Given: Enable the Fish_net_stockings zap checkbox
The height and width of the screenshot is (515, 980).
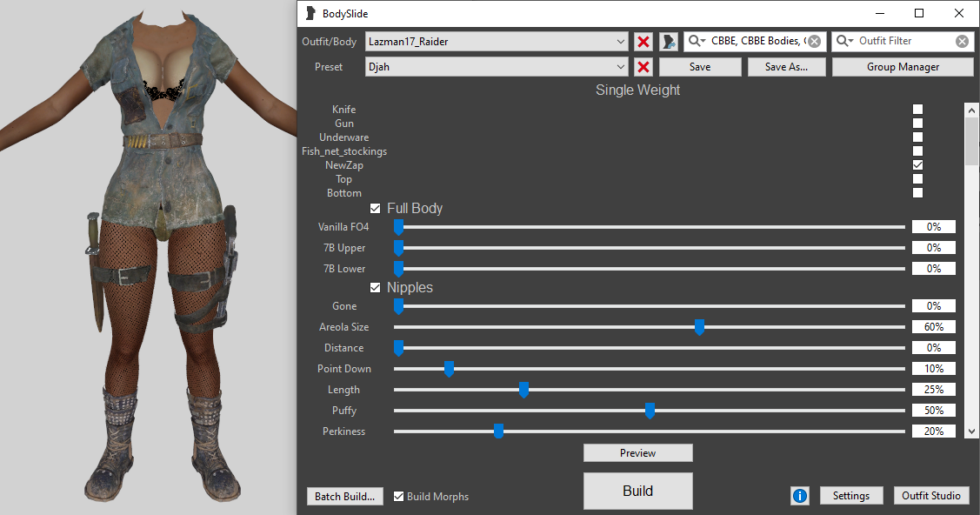Looking at the screenshot, I should [917, 150].
